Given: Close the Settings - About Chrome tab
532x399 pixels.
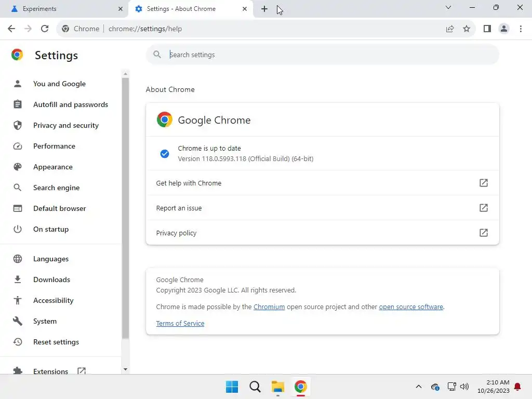Looking at the screenshot, I should tap(245, 9).
